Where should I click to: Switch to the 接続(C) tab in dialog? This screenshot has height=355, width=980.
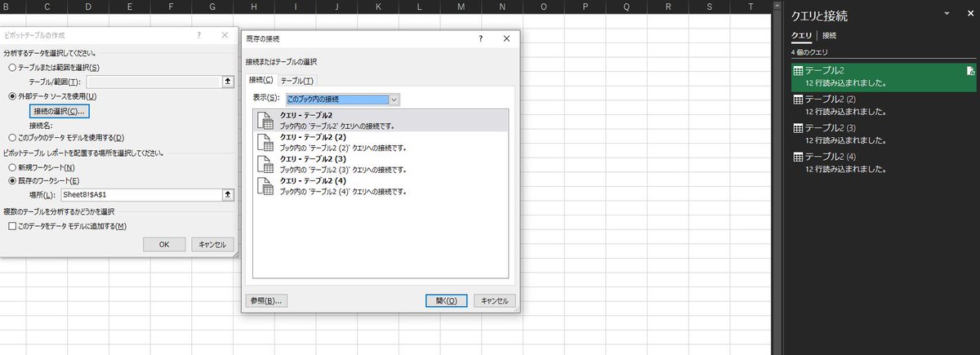261,80
